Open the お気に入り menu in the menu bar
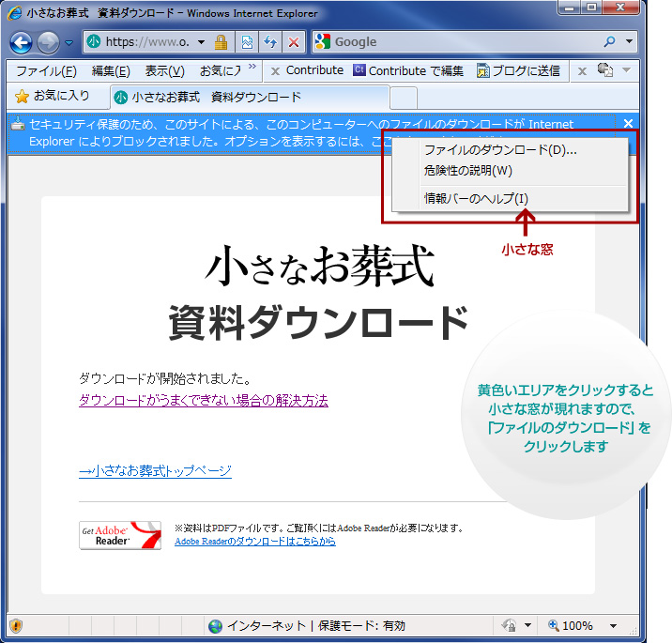The width and height of the screenshot is (672, 643). (x=221, y=70)
